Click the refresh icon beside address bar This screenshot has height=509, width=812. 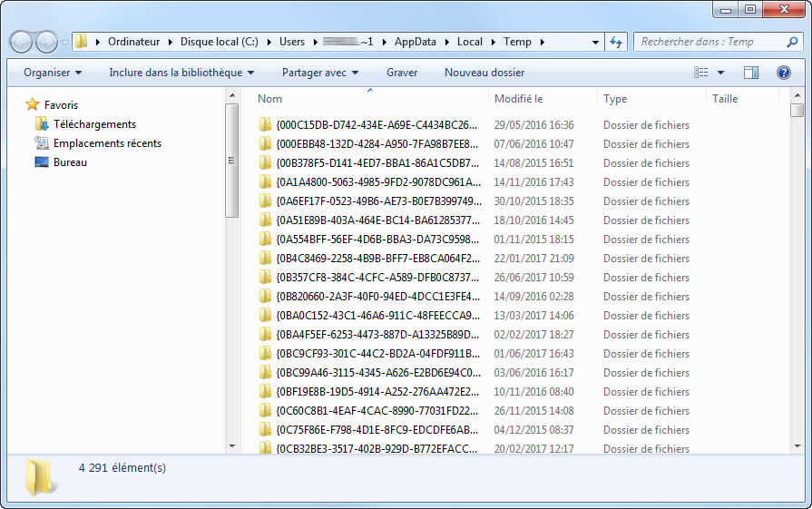pos(616,42)
